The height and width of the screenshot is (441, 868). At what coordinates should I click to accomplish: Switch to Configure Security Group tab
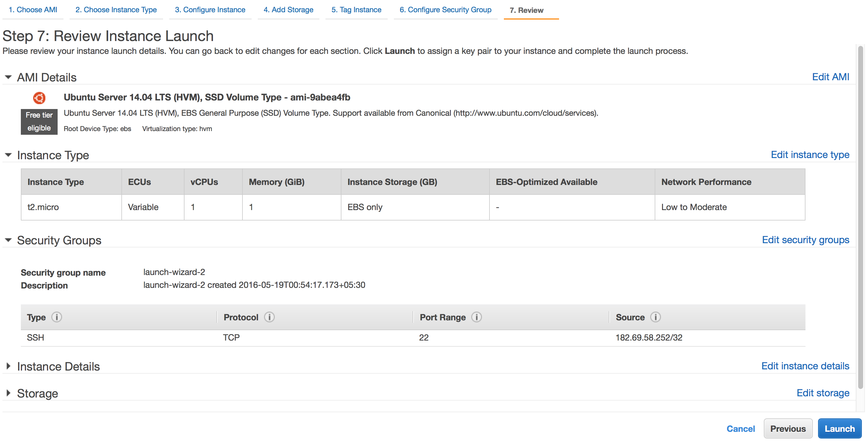pyautogui.click(x=445, y=10)
